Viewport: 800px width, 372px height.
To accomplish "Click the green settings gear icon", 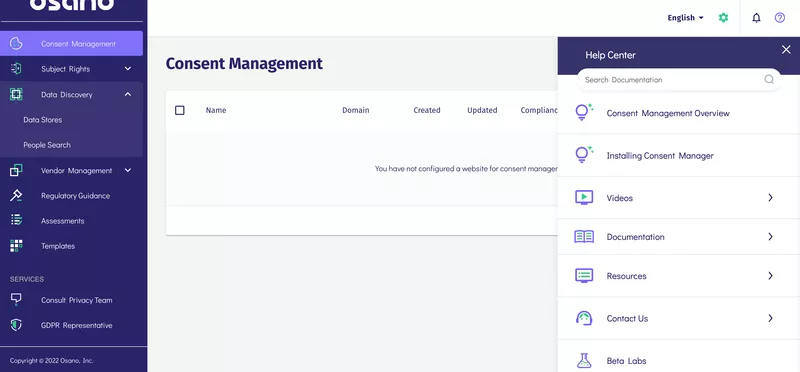I will (x=723, y=18).
